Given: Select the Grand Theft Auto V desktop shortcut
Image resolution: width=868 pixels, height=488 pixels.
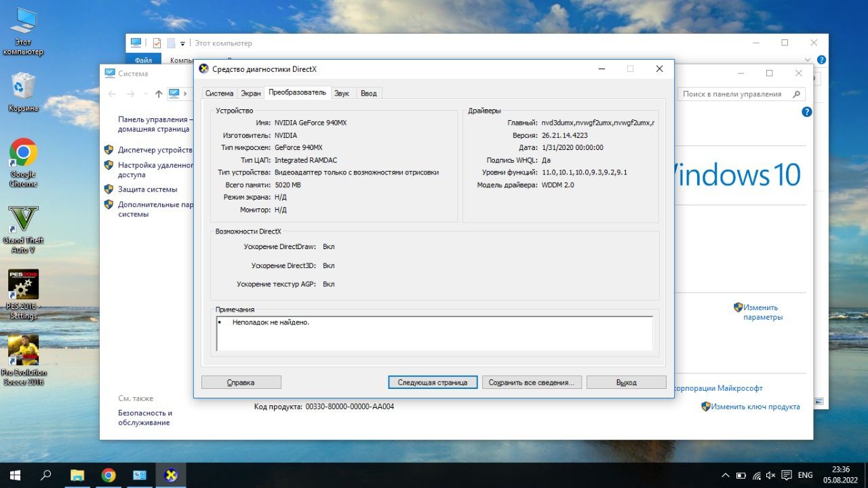Looking at the screenshot, I should pyautogui.click(x=23, y=229).
